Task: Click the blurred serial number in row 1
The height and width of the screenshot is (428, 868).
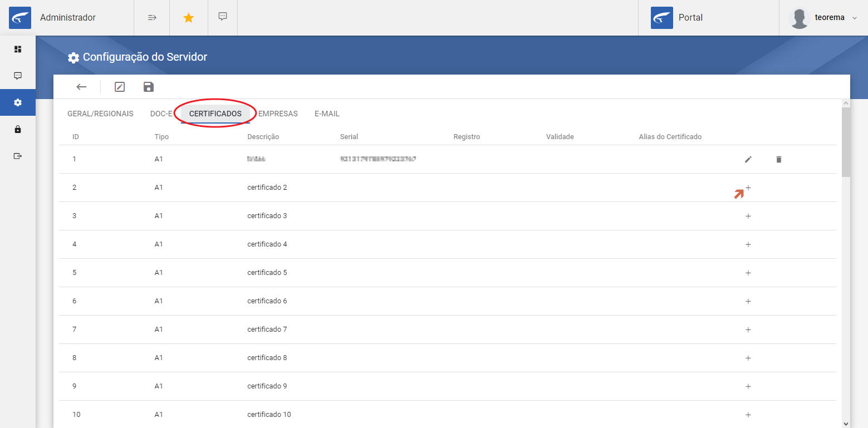Action: pyautogui.click(x=378, y=159)
